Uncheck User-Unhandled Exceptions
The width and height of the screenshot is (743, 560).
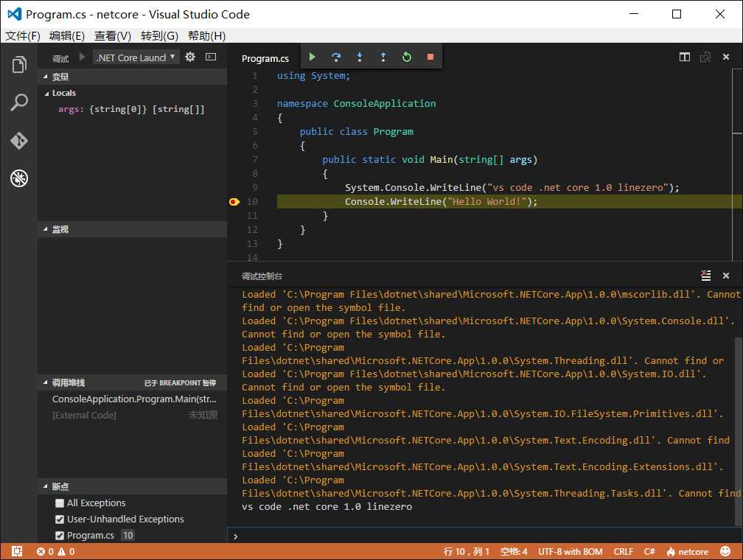tap(60, 519)
